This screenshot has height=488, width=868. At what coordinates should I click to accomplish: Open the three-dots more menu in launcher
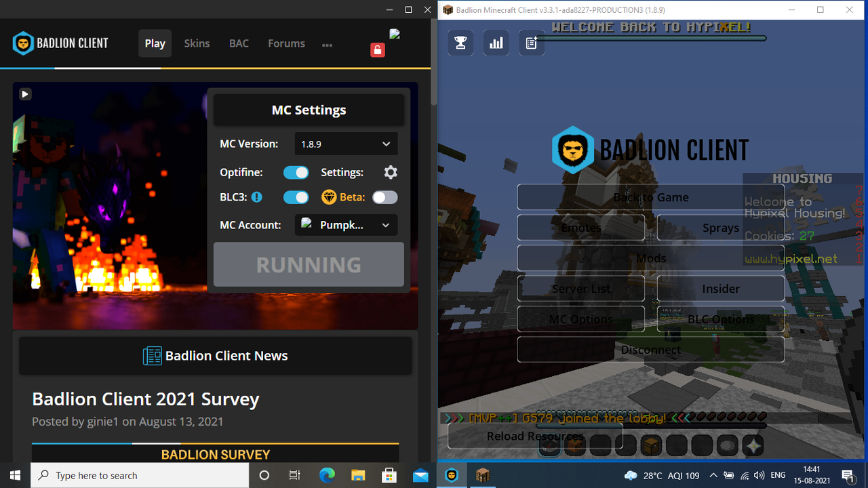[x=327, y=45]
